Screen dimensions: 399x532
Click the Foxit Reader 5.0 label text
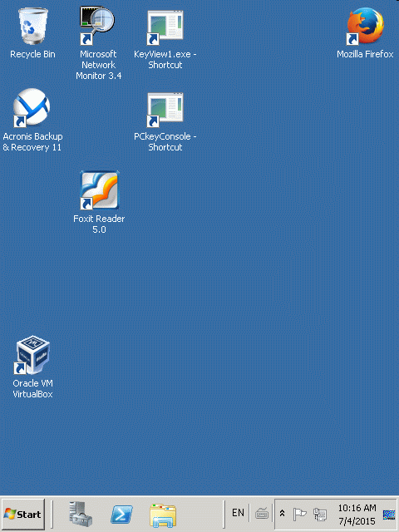pos(99,224)
